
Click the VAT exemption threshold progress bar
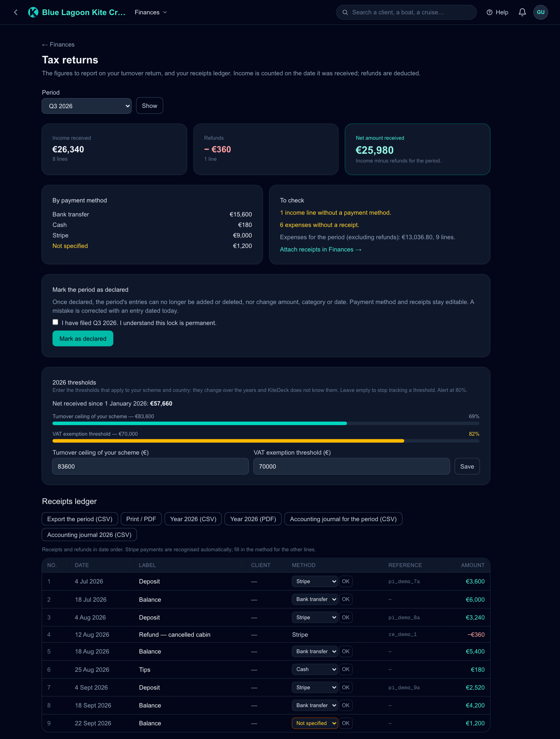point(266,441)
